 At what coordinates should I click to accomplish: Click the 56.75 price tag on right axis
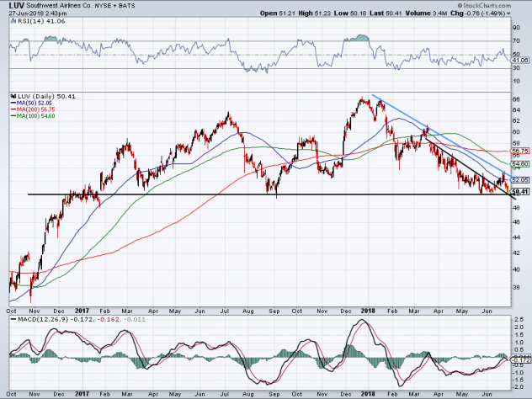click(x=520, y=151)
